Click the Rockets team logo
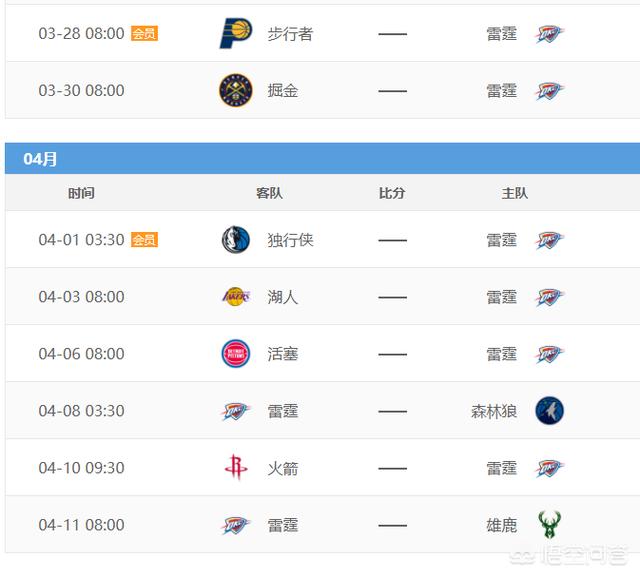 [x=236, y=467]
